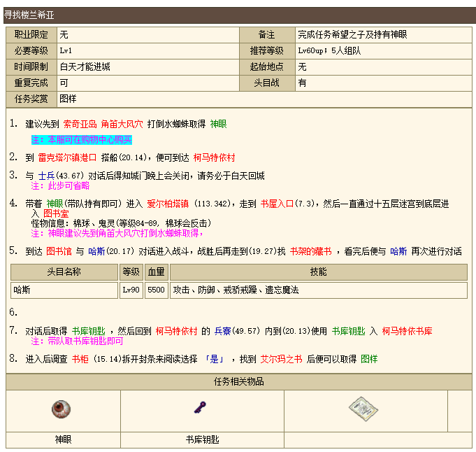Click the blue 「是」 option text
476x452 pixels.
(x=215, y=359)
